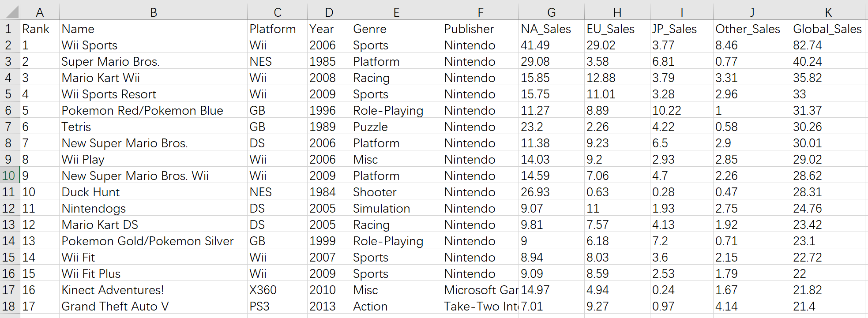The width and height of the screenshot is (868, 318).
Task: Click the X360 platform cell
Action: (x=263, y=290)
